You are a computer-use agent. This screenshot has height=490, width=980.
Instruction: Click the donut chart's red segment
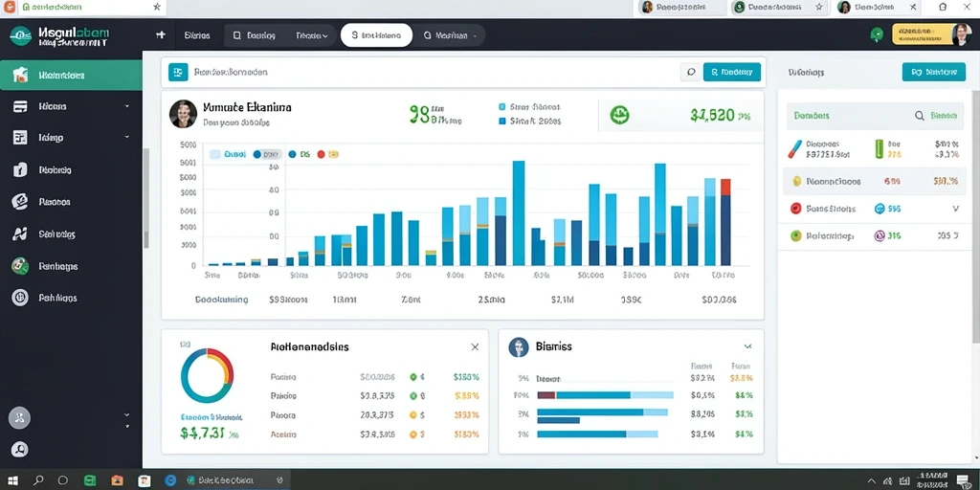pos(226,365)
